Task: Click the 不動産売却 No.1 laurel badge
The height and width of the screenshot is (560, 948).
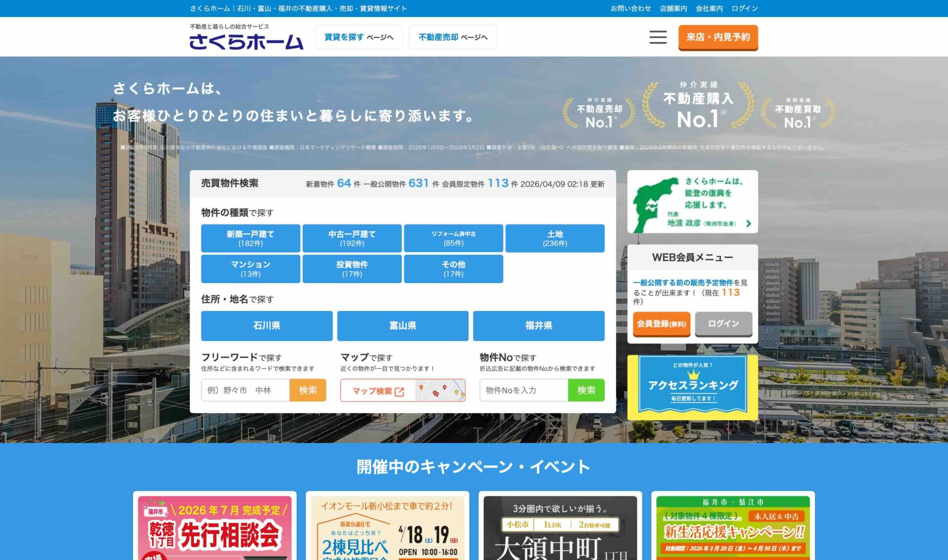Action: [599, 113]
